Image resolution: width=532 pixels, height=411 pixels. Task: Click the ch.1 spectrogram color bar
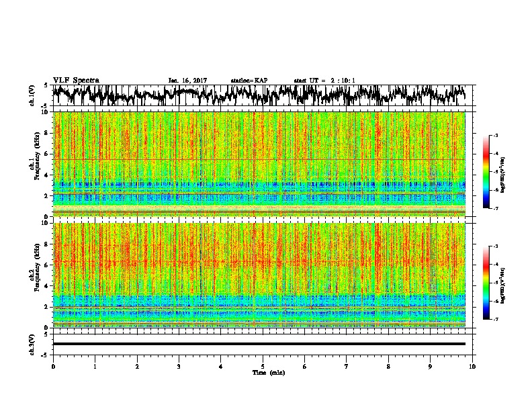pos(486,172)
